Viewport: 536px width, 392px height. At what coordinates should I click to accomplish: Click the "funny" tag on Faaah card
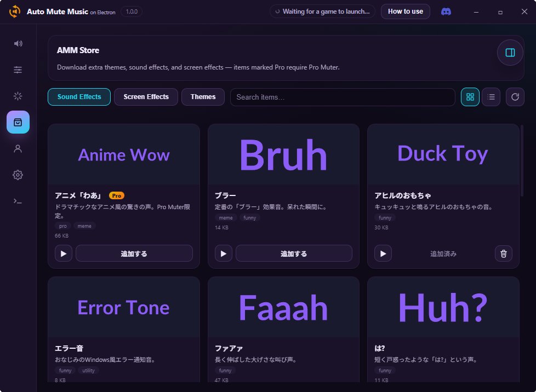pos(225,371)
